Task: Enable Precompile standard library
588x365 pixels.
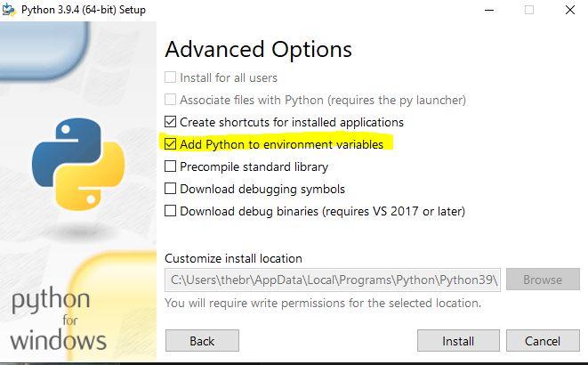Action: 170,166
